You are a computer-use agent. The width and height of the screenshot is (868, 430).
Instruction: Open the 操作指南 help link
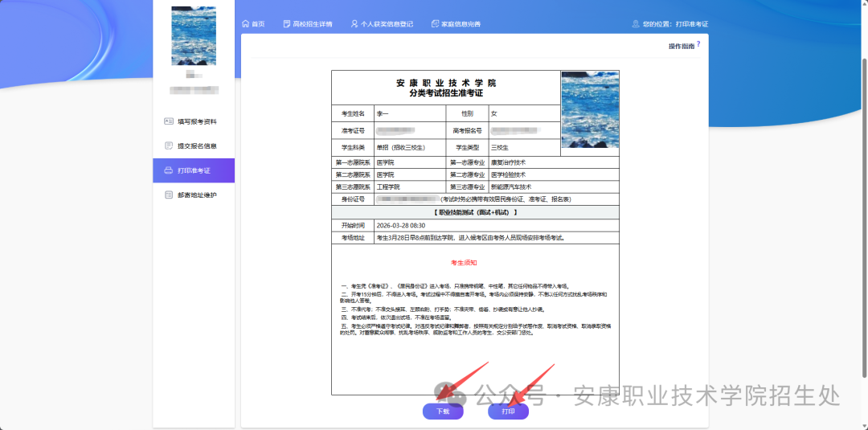(681, 46)
